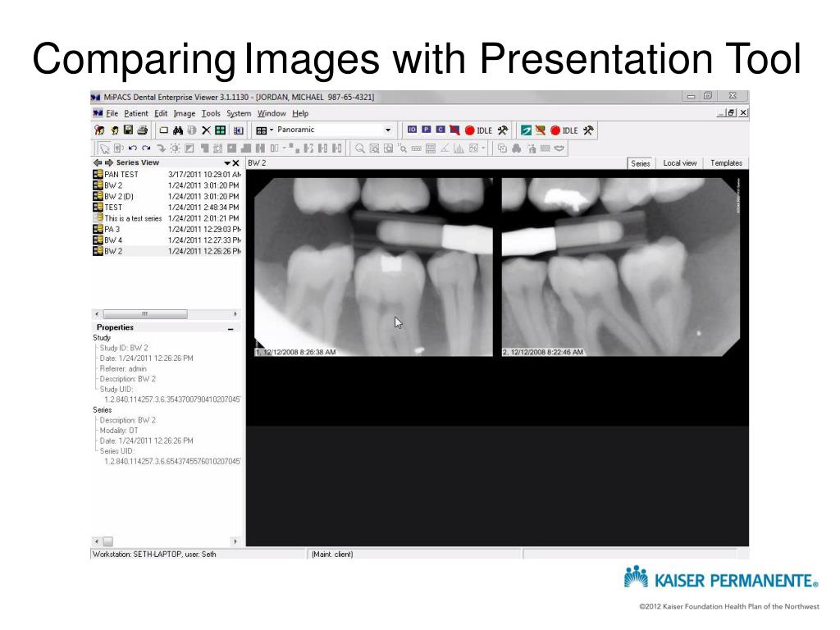Open the Series View panel dropdown arrow
Image resolution: width=840 pixels, height=630 pixels.
click(x=227, y=163)
